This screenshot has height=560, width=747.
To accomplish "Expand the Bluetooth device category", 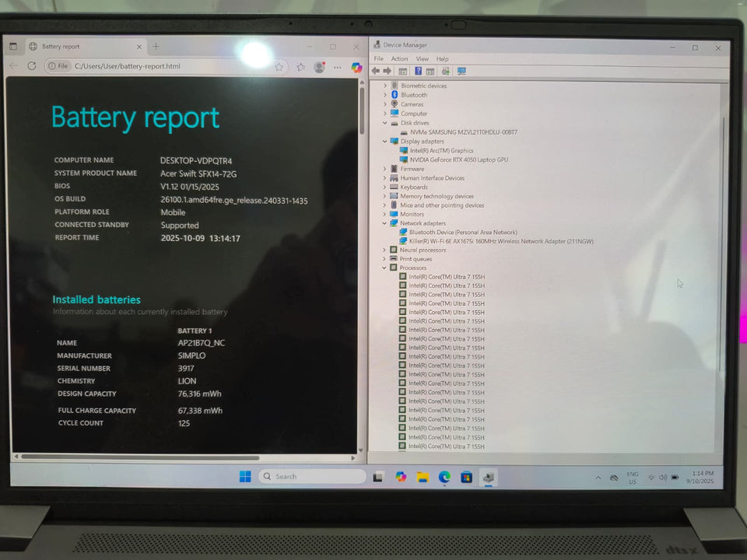I will click(x=384, y=95).
